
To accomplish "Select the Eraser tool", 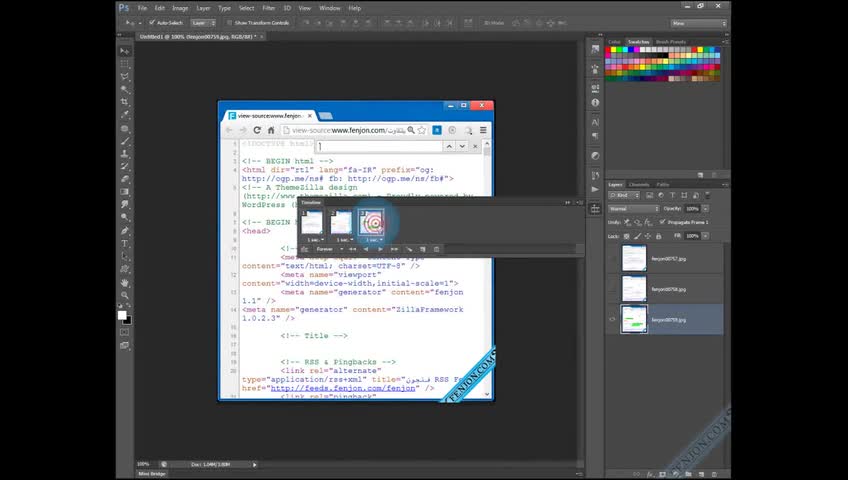I will (125, 179).
